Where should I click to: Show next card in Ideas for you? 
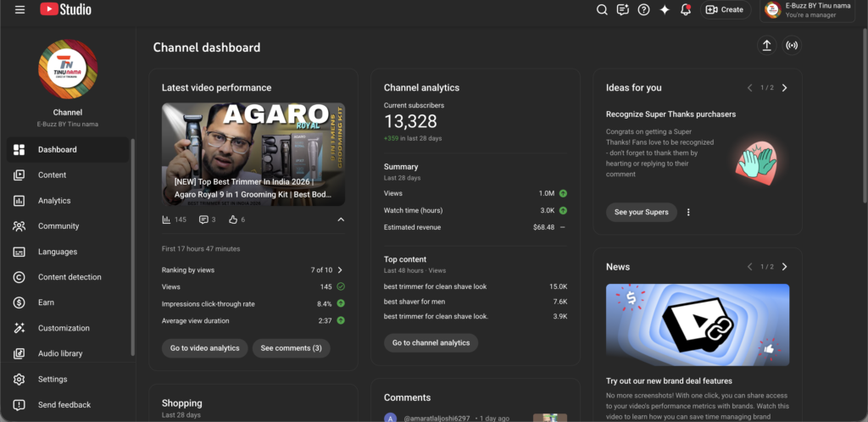tap(784, 88)
